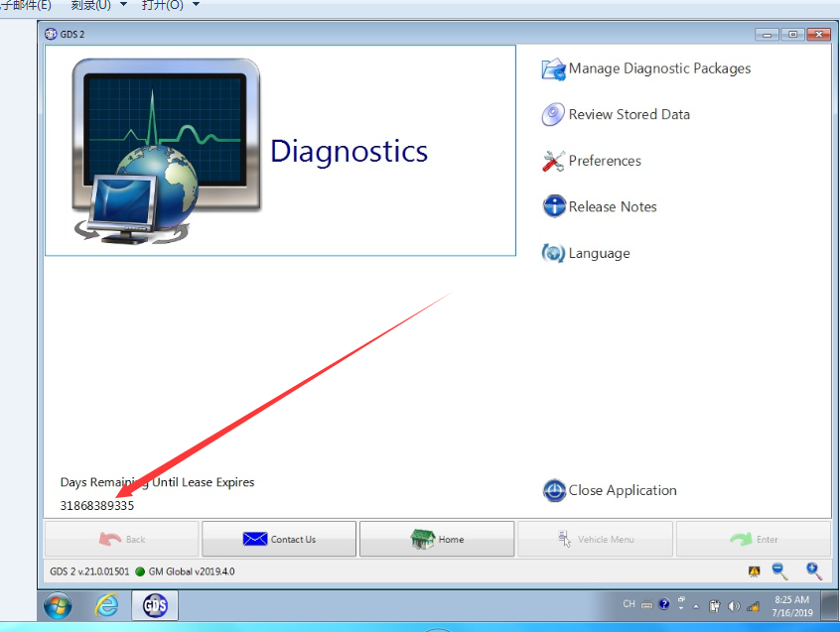
Task: Open the 子邮件(E) menu
Action: (24, 5)
